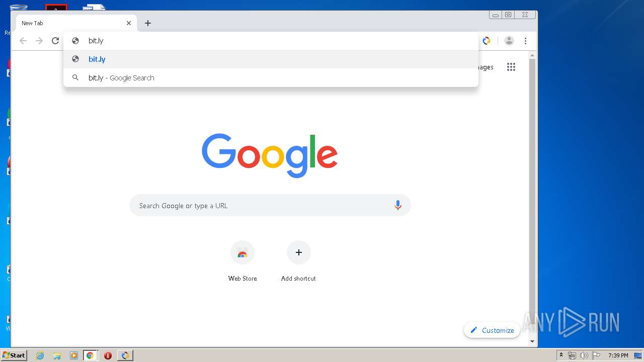Click the page scrollbar up arrow
Screen dimensions: 644x362
coord(532,55)
